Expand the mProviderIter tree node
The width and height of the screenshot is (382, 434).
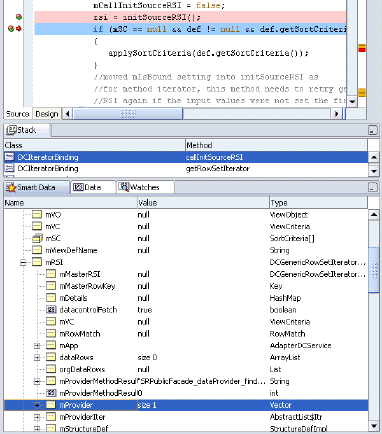(37, 417)
